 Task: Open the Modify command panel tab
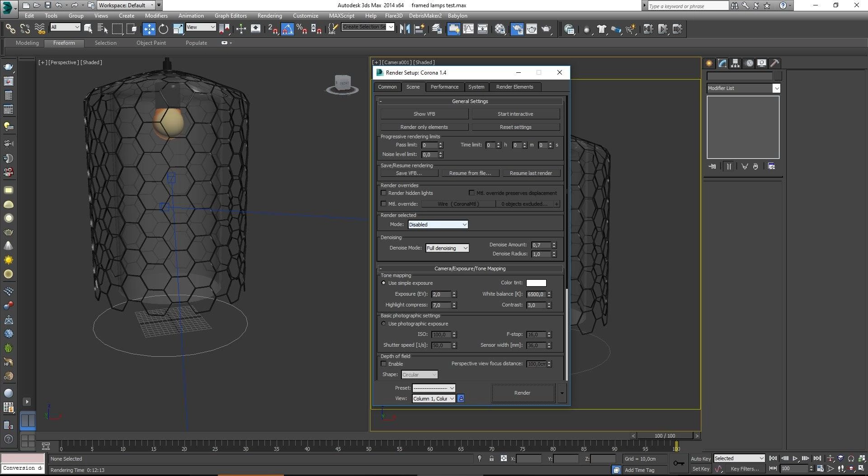tap(722, 63)
